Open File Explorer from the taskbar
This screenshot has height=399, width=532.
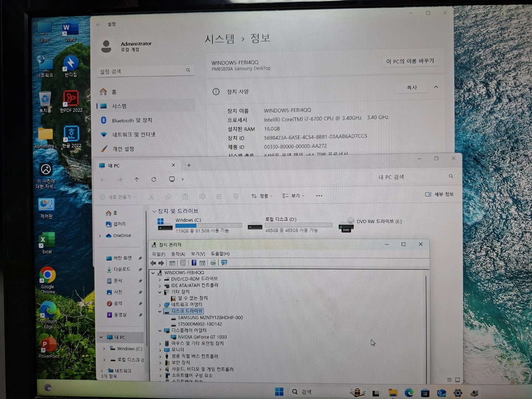393,393
